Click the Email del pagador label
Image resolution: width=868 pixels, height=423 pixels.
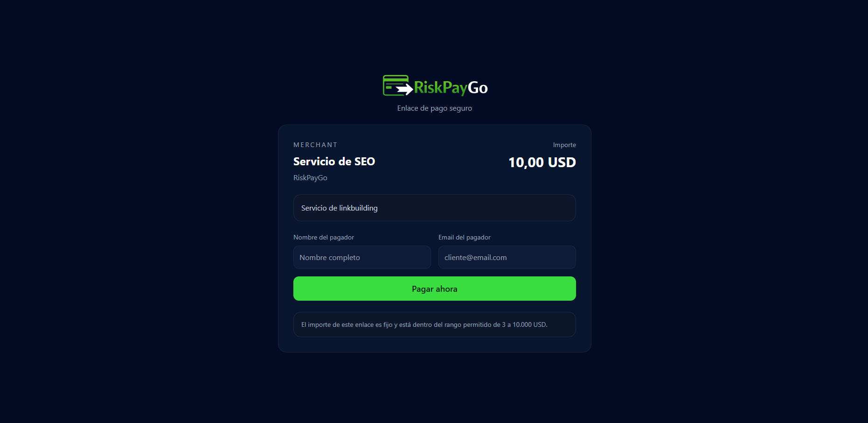(x=465, y=237)
